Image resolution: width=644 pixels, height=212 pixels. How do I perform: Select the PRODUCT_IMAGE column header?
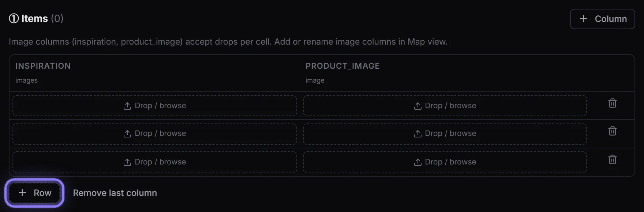click(342, 66)
